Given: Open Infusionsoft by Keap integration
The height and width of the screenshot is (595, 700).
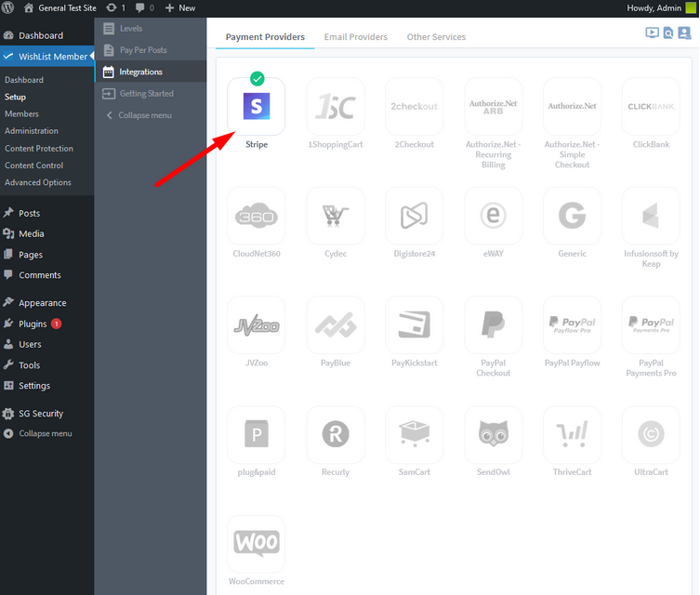Looking at the screenshot, I should (x=651, y=216).
